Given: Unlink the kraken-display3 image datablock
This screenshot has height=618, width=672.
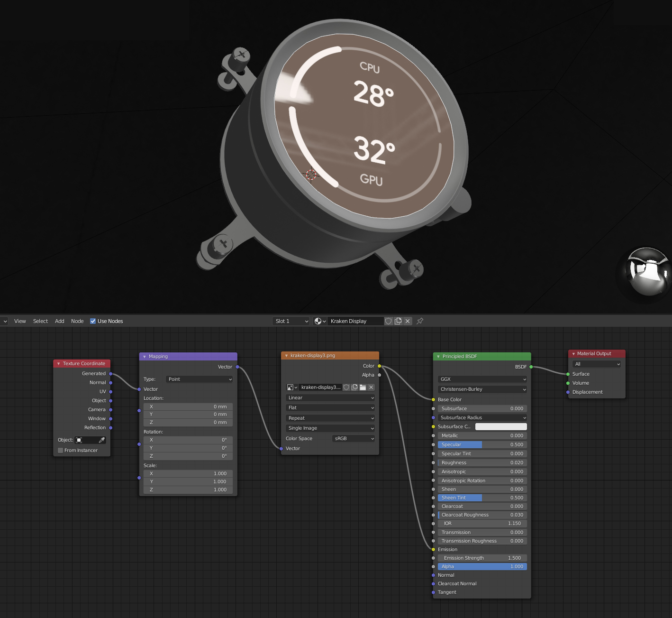Looking at the screenshot, I should (371, 387).
